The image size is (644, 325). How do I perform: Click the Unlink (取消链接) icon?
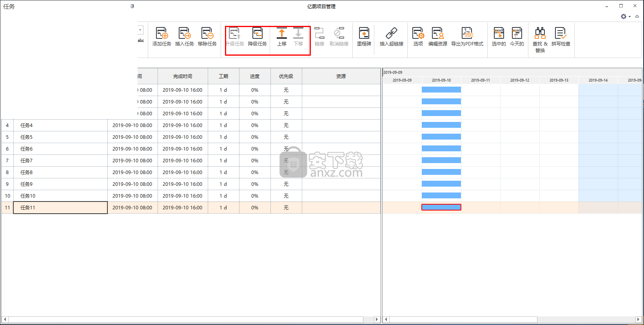pyautogui.click(x=339, y=36)
